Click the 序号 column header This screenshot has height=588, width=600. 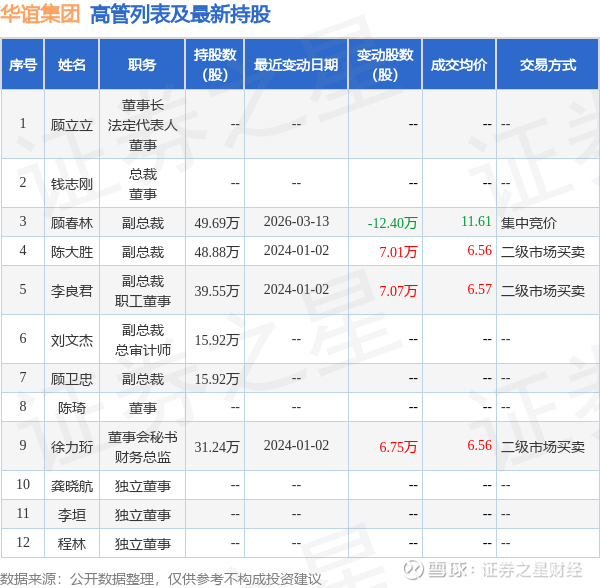23,65
